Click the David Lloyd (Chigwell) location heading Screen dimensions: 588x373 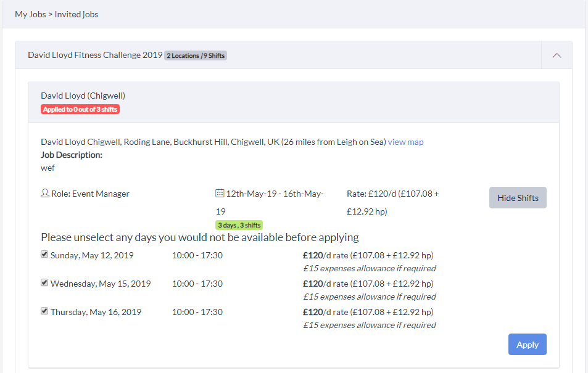point(83,96)
